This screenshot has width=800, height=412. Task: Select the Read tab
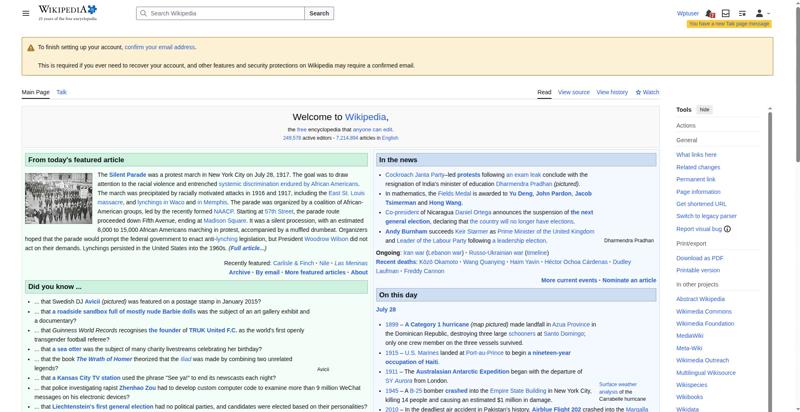544,92
